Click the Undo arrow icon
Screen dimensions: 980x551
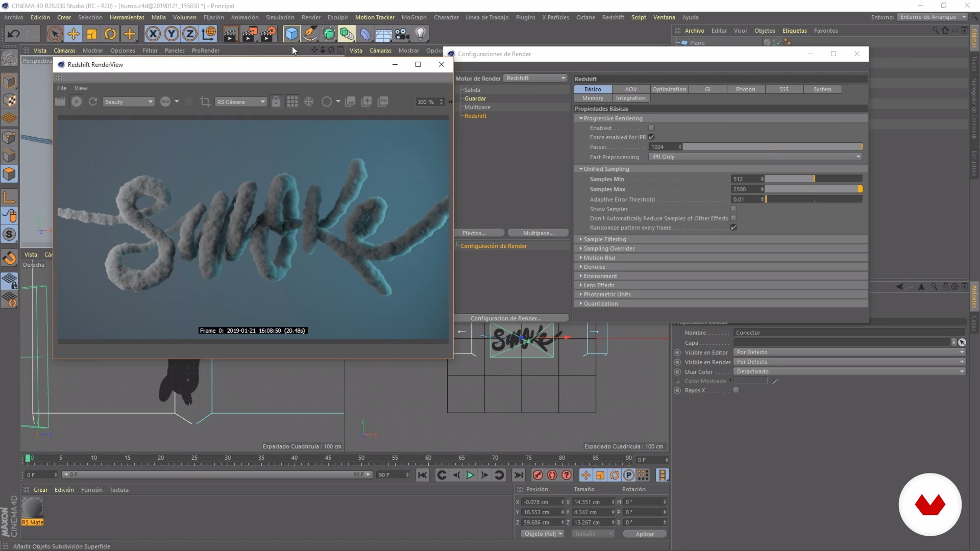(x=14, y=34)
